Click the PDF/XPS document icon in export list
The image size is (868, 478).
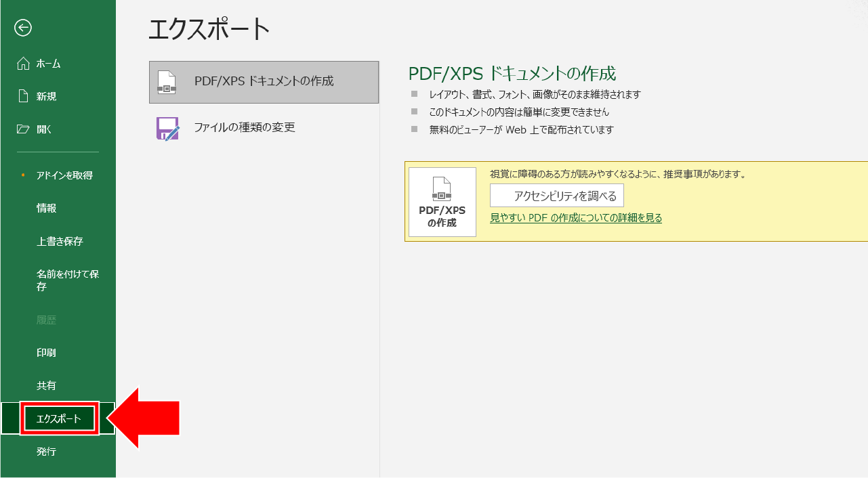[x=167, y=82]
